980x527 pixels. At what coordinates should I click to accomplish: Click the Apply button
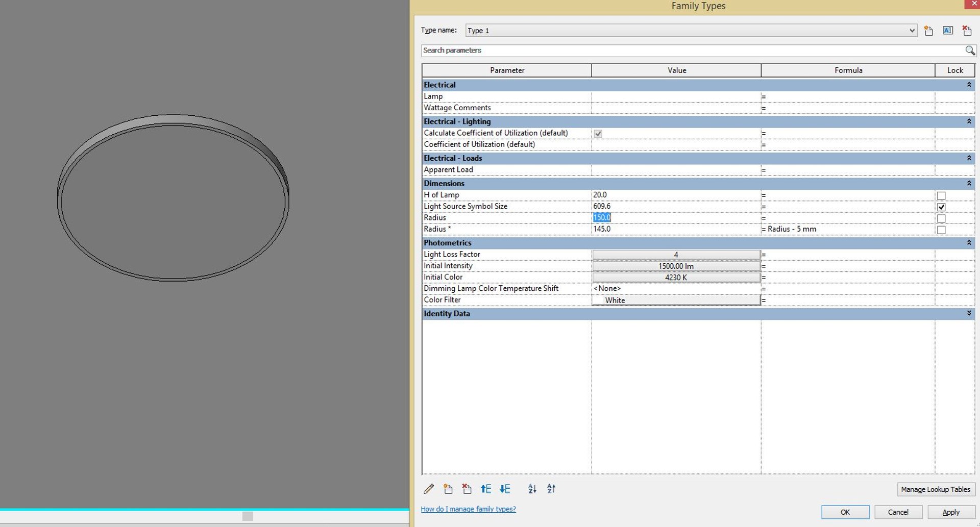(x=951, y=512)
